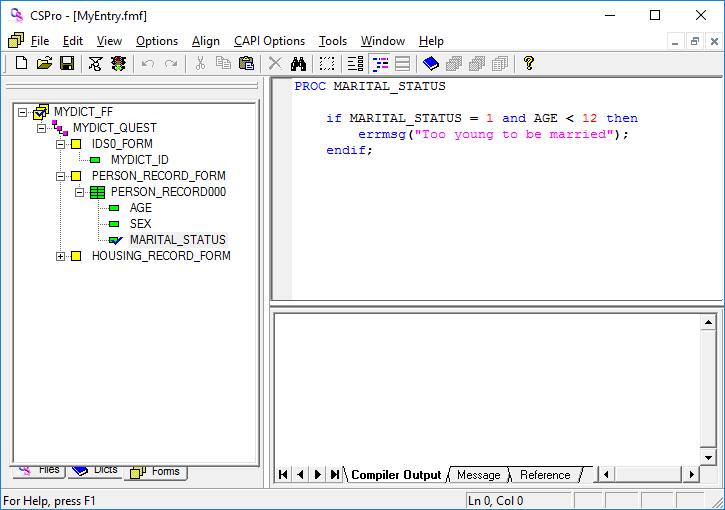Expand the HOUSING_RECORD_FORM tree node
This screenshot has height=510, width=725.
pyautogui.click(x=61, y=256)
